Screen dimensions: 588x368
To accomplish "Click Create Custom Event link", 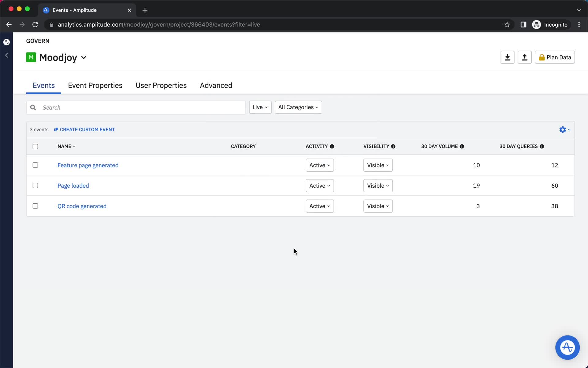I will click(84, 129).
